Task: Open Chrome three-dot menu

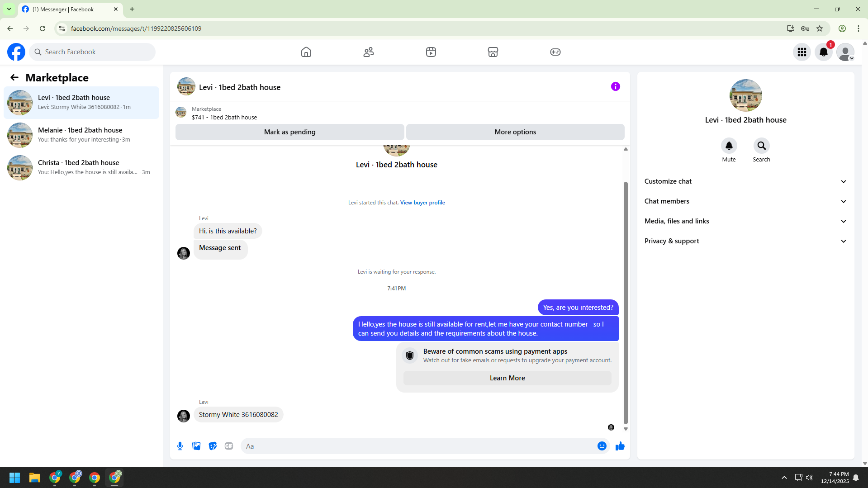Action: coord(859,28)
